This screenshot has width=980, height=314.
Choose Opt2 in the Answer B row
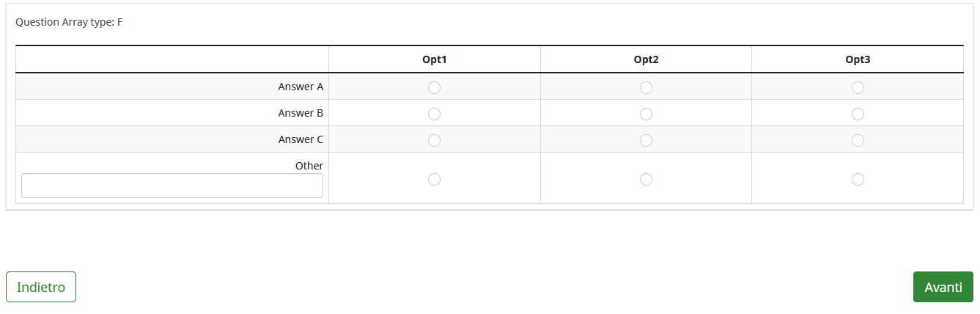pos(646,114)
